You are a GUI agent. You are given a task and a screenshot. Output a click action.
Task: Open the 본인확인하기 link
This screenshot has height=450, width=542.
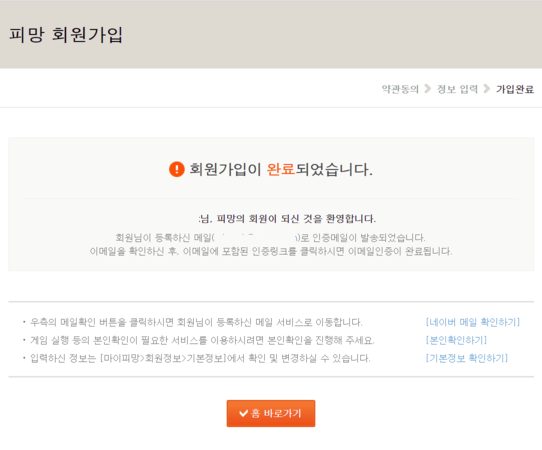[x=456, y=340]
